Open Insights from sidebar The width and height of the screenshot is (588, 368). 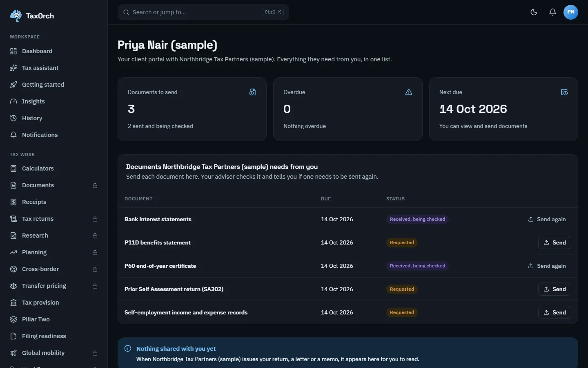point(54,101)
